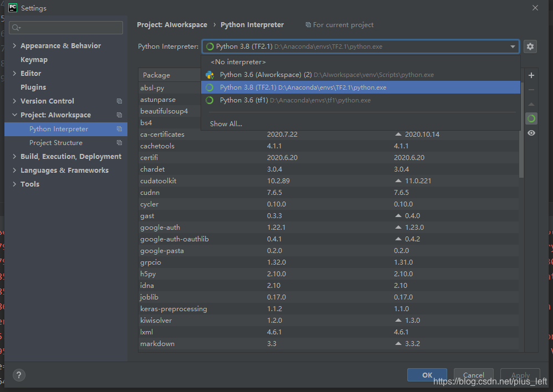The image size is (553, 392).
Task: Select Python Interpreter in settings tree
Action: point(66,129)
